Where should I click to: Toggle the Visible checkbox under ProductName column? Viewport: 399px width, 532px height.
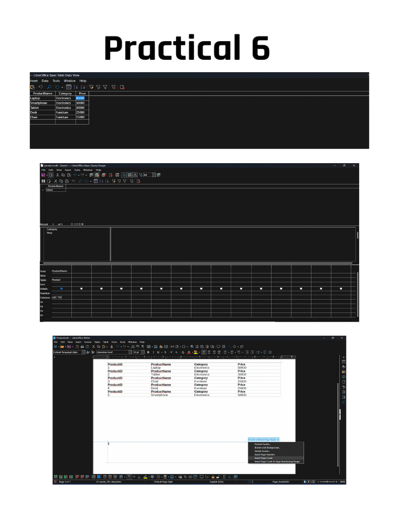[61, 288]
